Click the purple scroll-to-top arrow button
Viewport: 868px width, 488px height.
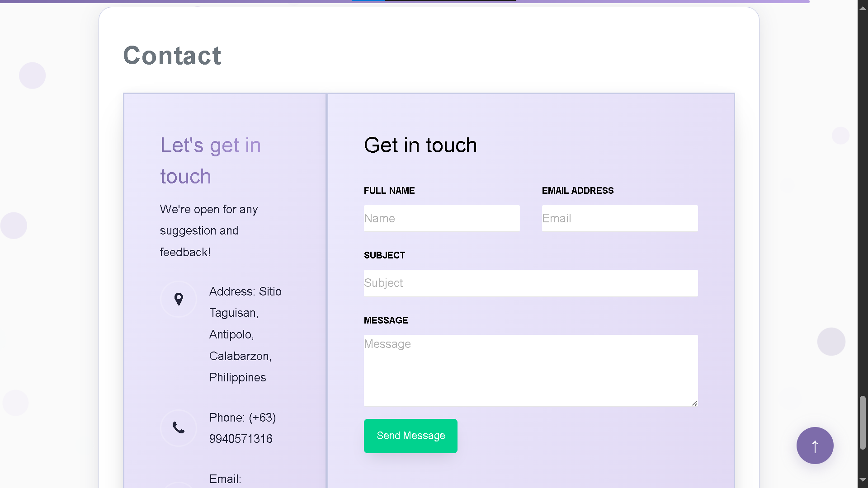[x=815, y=446]
